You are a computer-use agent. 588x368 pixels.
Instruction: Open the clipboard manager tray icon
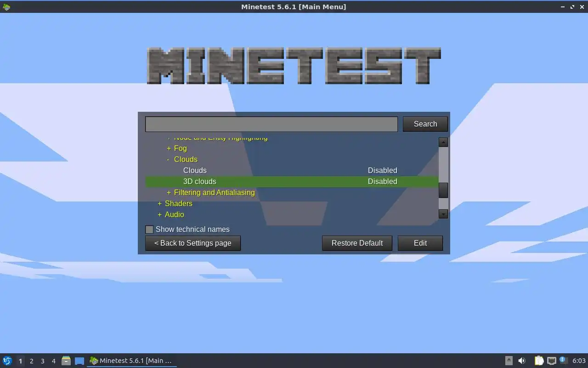point(539,361)
